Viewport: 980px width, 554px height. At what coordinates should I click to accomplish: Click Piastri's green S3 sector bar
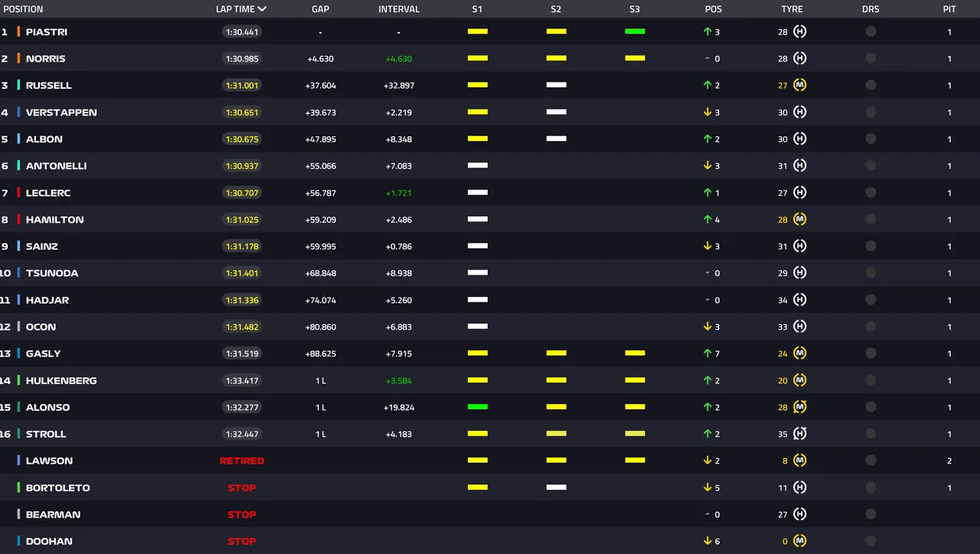635,31
